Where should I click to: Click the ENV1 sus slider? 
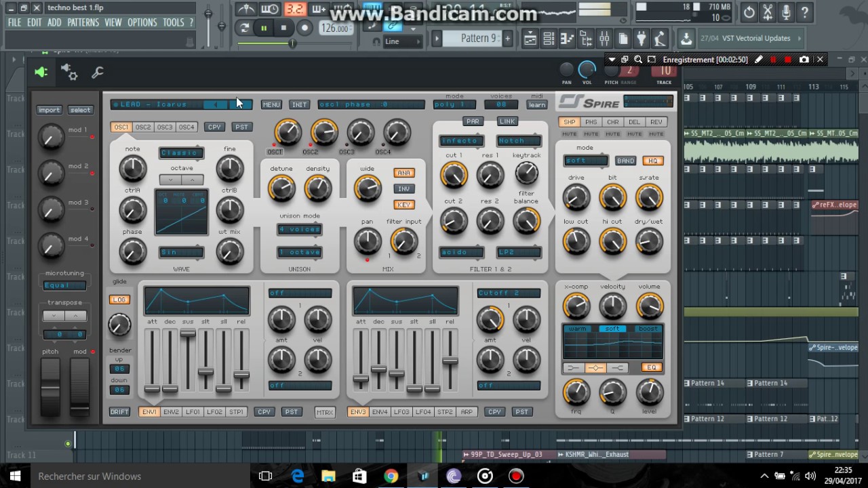pyautogui.click(x=188, y=360)
